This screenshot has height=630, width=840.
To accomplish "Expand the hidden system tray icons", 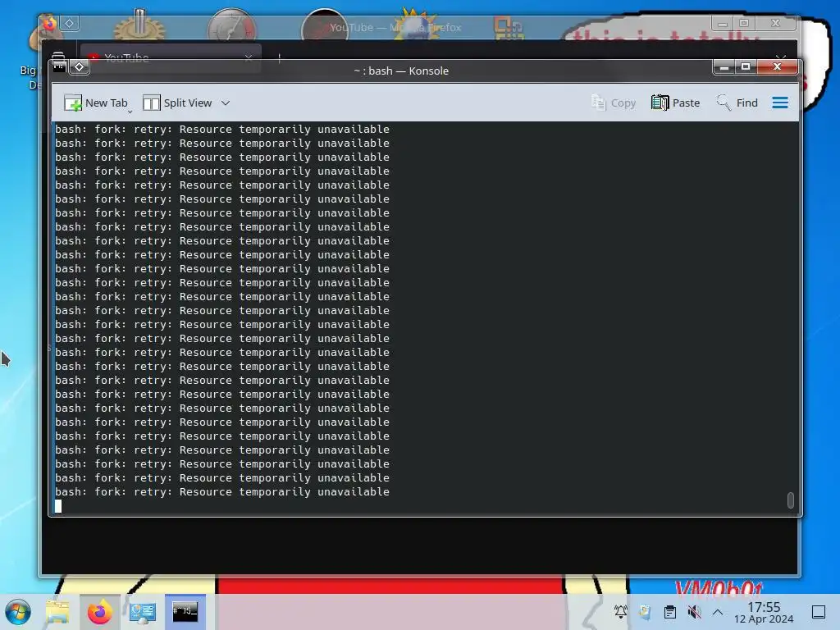I will pos(718,611).
